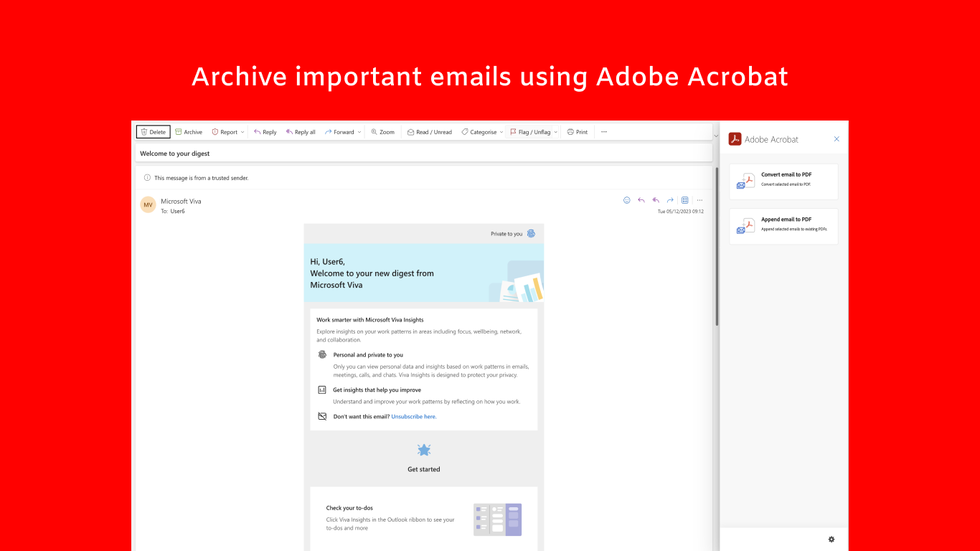The height and width of the screenshot is (551, 980).
Task: Click the blue star above Get started
Action: click(424, 450)
